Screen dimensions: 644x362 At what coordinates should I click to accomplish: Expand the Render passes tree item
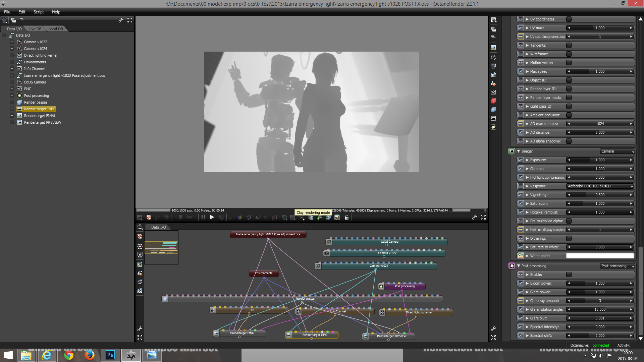[12, 102]
